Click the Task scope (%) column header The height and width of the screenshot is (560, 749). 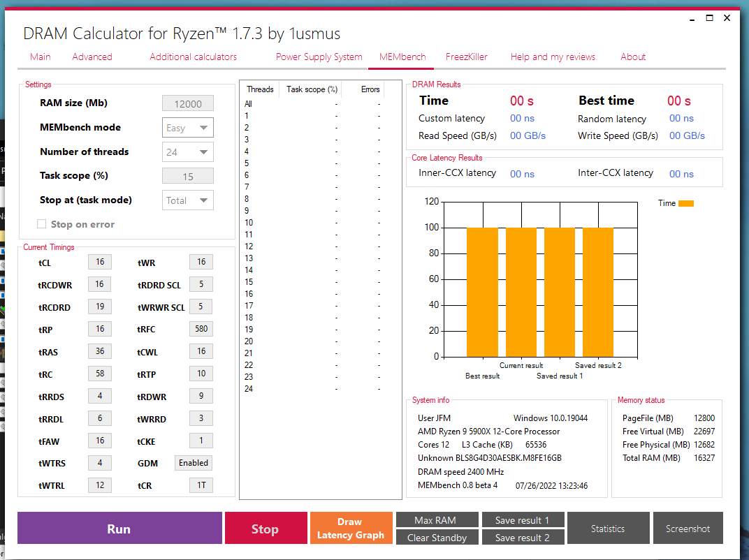[x=312, y=89]
